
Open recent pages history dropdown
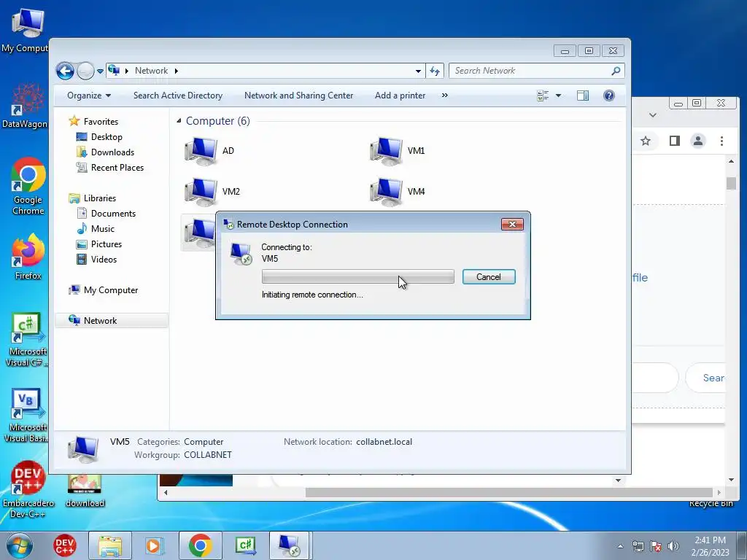[x=100, y=71]
